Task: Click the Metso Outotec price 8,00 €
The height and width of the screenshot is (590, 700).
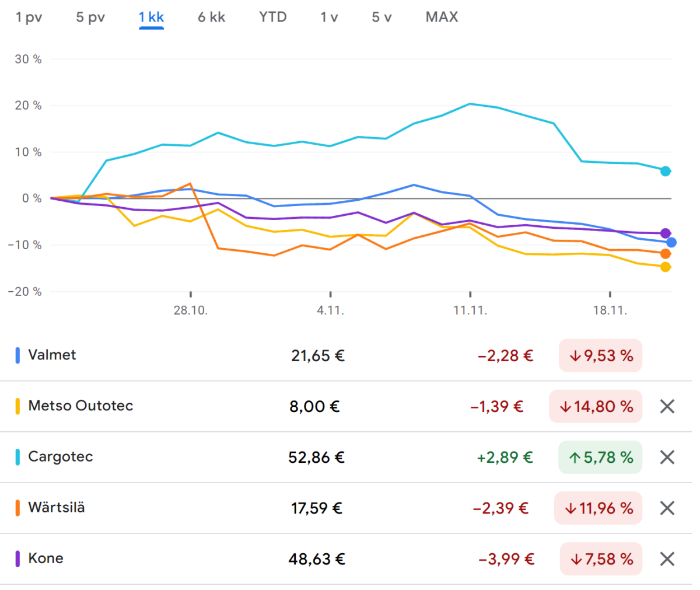Action: click(314, 406)
